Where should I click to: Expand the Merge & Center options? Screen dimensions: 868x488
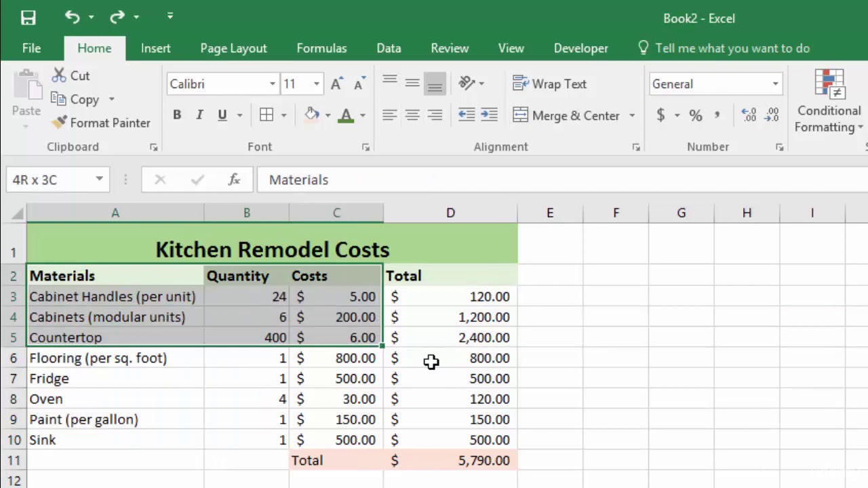[632, 116]
